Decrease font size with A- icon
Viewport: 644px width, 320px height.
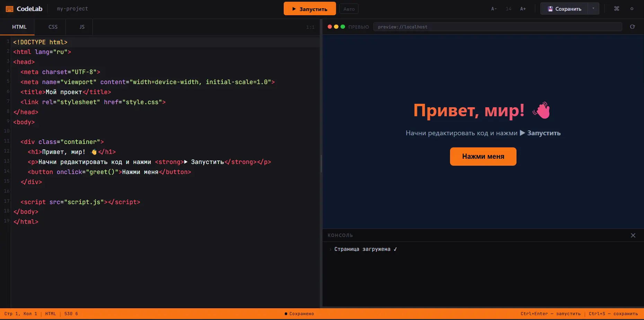pyautogui.click(x=494, y=9)
